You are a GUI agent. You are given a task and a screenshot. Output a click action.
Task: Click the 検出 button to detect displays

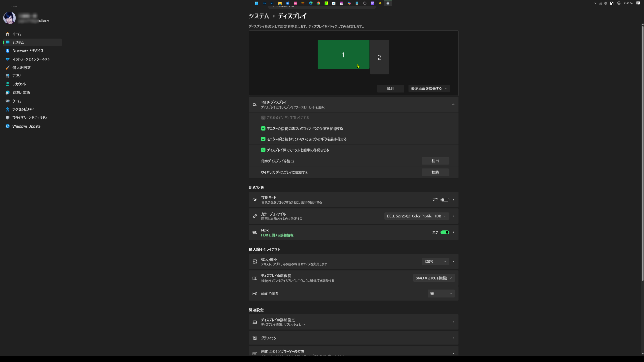(x=435, y=161)
